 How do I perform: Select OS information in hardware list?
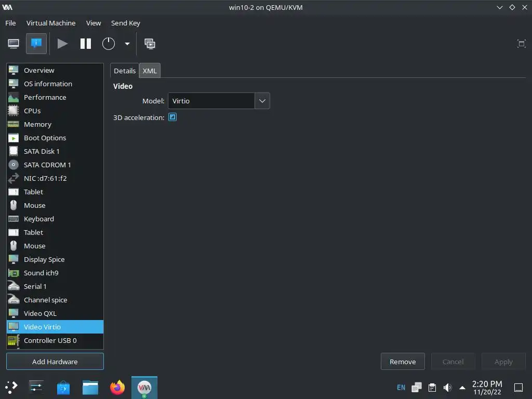tap(55, 84)
